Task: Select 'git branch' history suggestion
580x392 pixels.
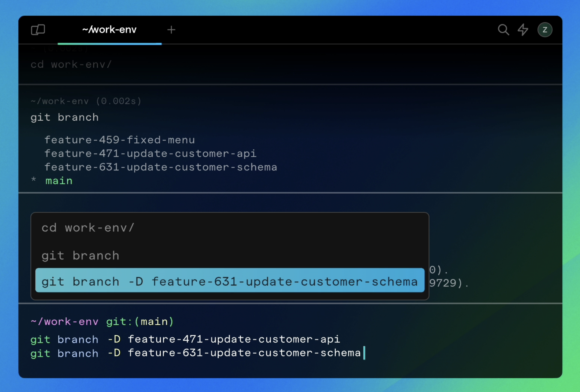Action: tap(80, 256)
